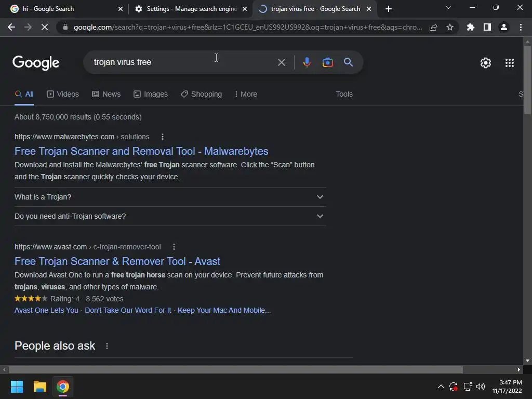Open File Explorer from taskbar
Viewport: 532px width, 399px height.
[x=39, y=387]
